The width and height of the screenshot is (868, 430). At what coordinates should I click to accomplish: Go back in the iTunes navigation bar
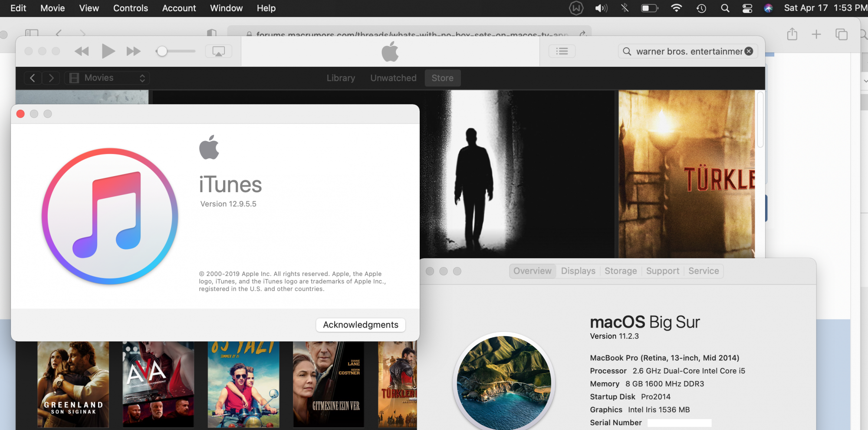pos(33,78)
